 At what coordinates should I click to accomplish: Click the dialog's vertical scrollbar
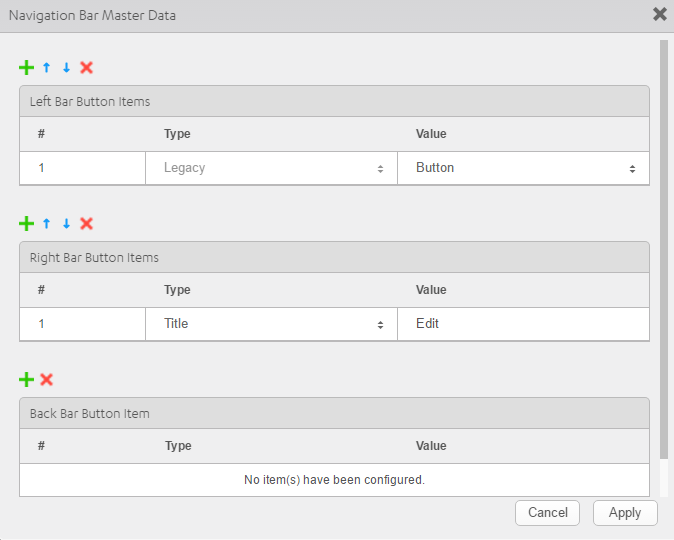tap(664, 249)
